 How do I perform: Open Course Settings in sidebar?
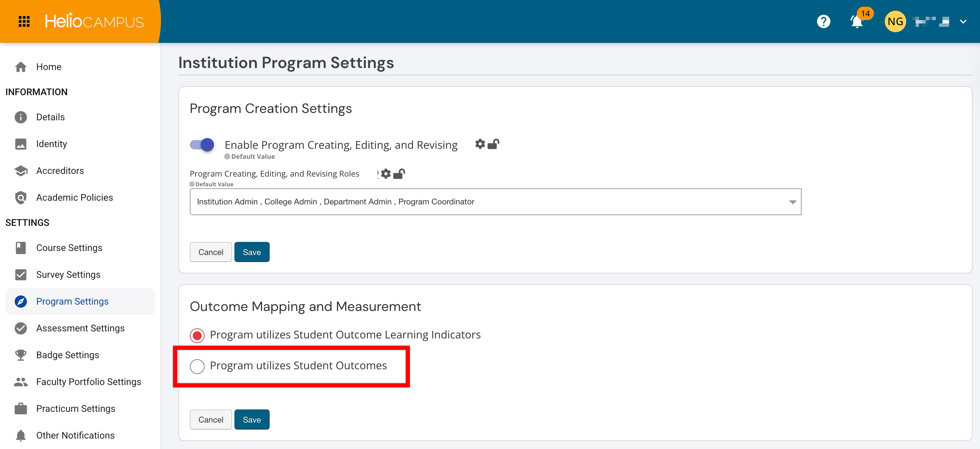(x=69, y=248)
